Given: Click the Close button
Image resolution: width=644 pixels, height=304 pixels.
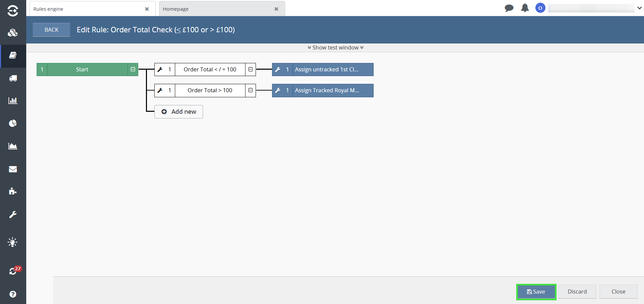Looking at the screenshot, I should tap(618, 292).
